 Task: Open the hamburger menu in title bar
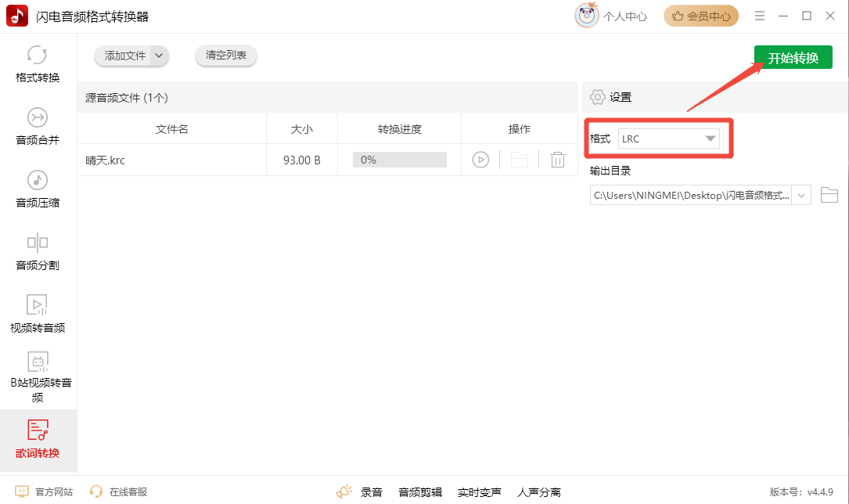point(760,16)
